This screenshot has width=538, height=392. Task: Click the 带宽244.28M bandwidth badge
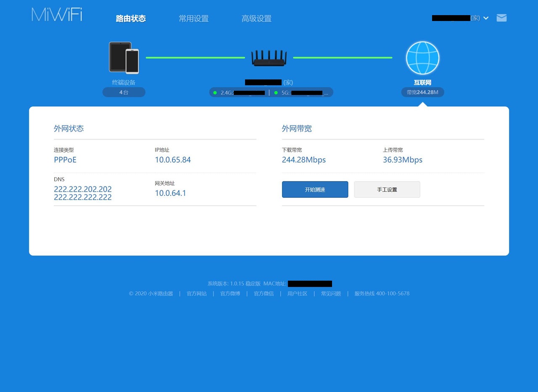pyautogui.click(x=422, y=92)
